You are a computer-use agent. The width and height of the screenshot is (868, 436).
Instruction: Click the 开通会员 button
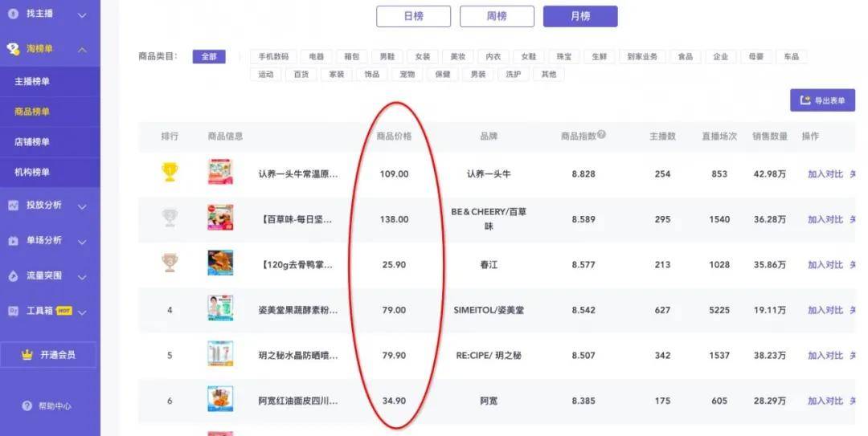point(48,355)
